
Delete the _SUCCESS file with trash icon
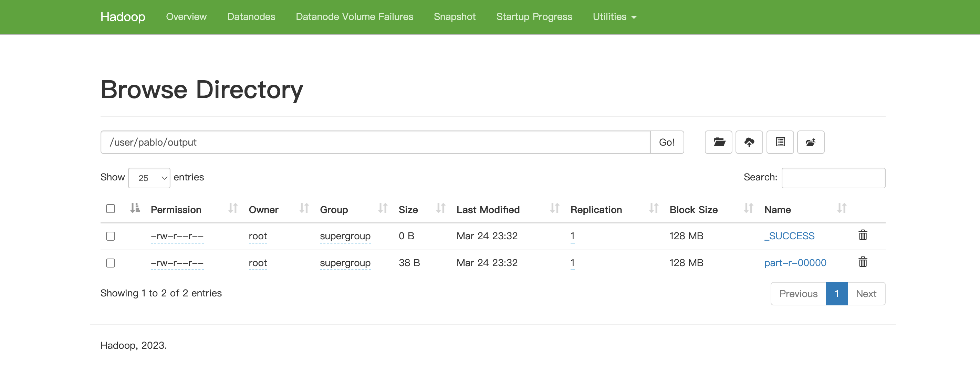[x=863, y=235]
